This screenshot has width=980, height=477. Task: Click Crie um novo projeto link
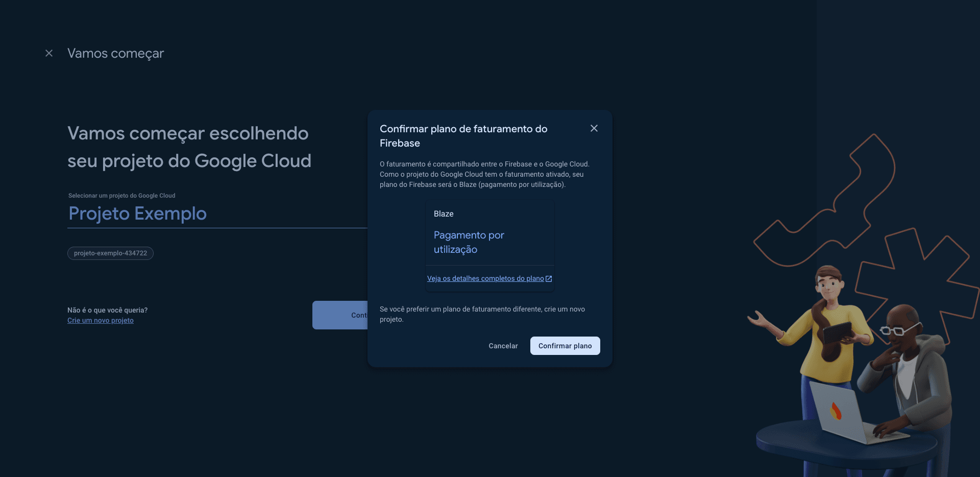(101, 320)
